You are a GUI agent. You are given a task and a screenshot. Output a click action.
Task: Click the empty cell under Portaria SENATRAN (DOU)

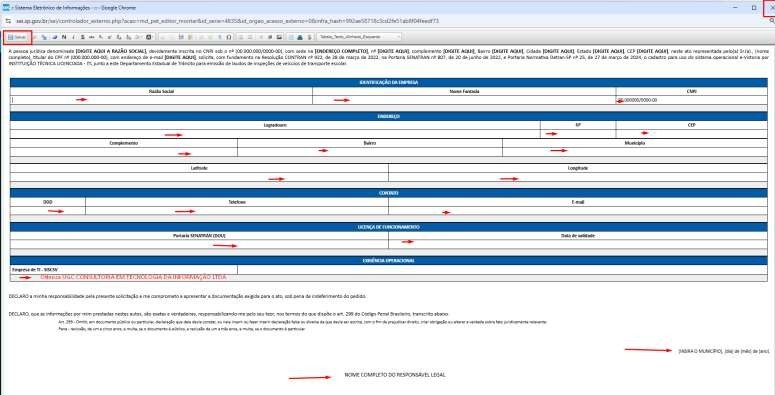coord(199,244)
